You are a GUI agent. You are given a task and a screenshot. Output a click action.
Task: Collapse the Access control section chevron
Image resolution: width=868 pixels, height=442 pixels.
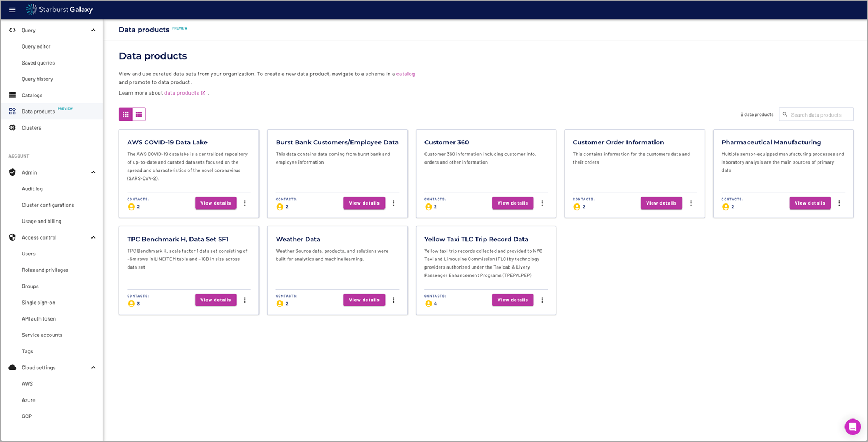pos(93,237)
